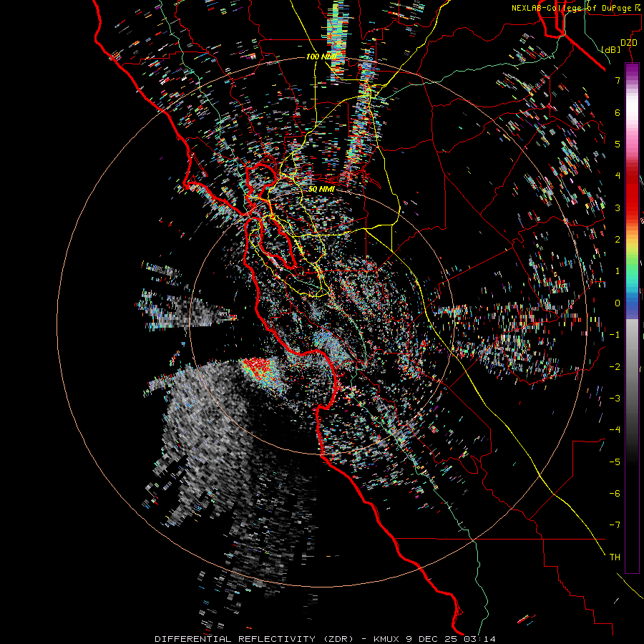Click the TH threshold label on scale

click(x=615, y=557)
